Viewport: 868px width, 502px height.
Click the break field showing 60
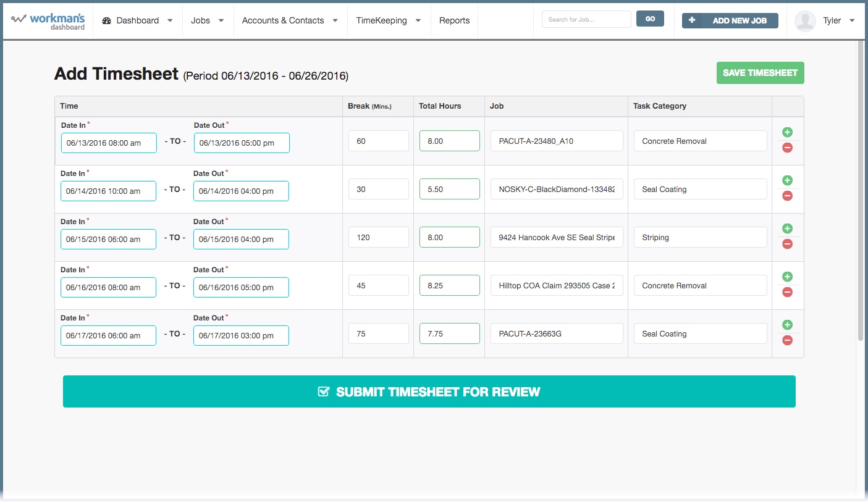point(379,141)
